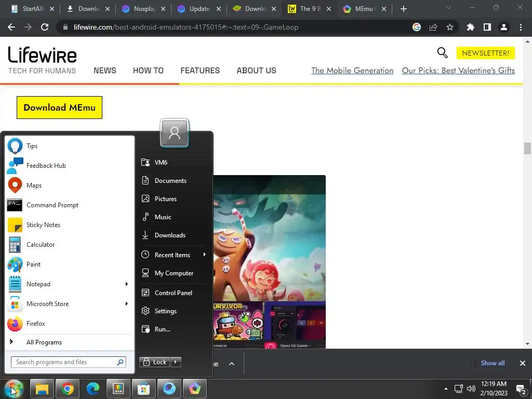
Task: Click Show all downloads
Action: click(x=493, y=363)
